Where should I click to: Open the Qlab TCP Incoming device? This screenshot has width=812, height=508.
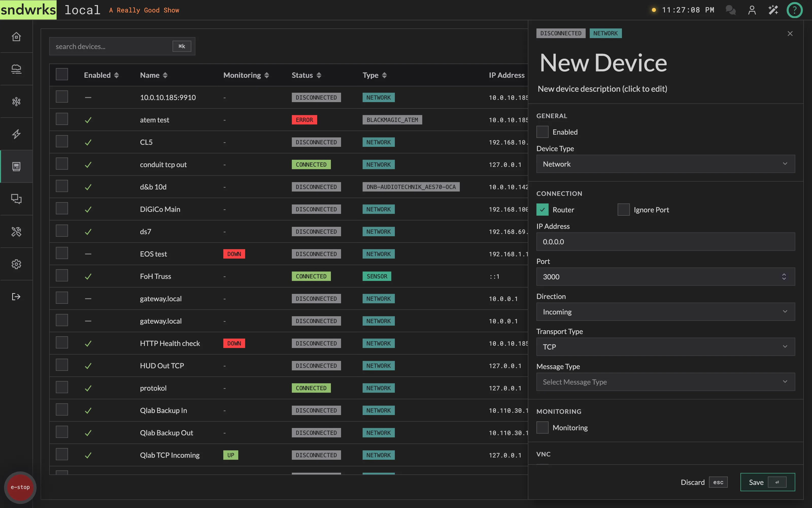(170, 455)
